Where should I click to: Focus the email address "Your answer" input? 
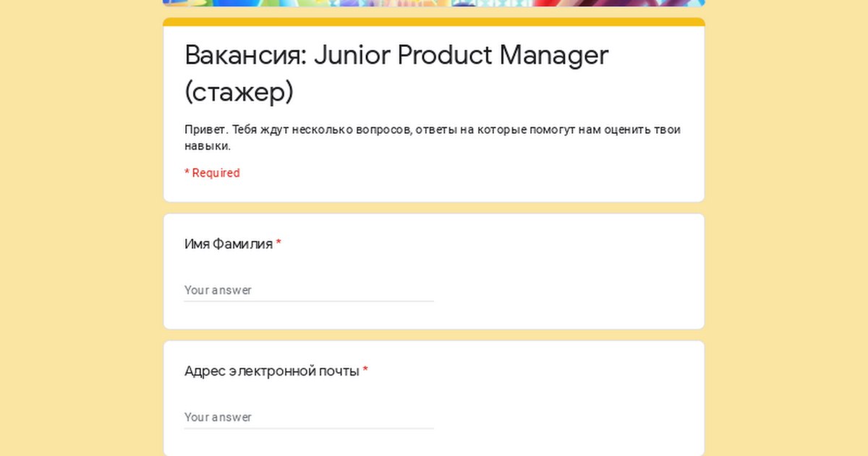[308, 417]
